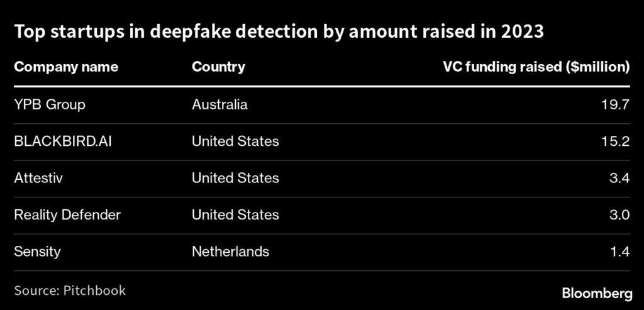Click the Netherlands country cell

tap(230, 252)
